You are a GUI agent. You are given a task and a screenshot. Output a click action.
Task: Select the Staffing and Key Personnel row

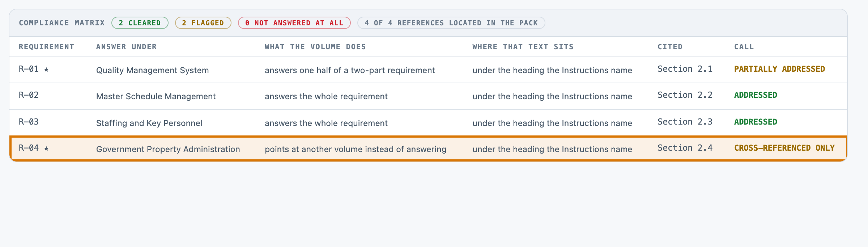428,123
